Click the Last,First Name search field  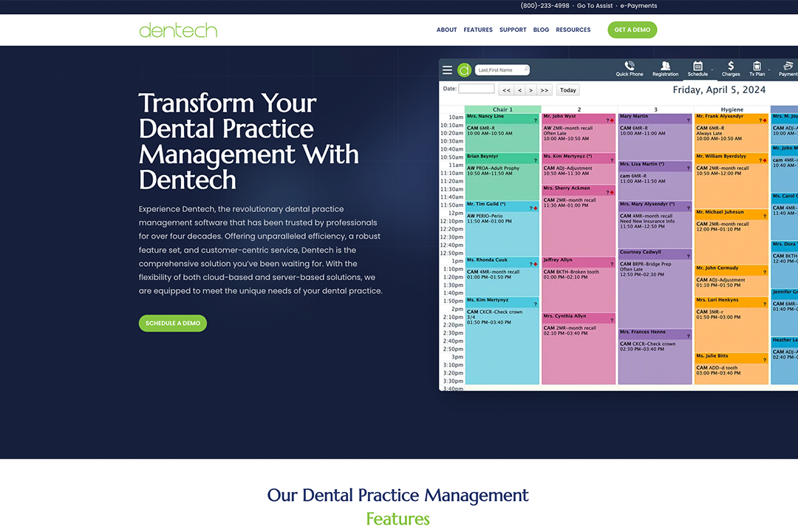[502, 69]
